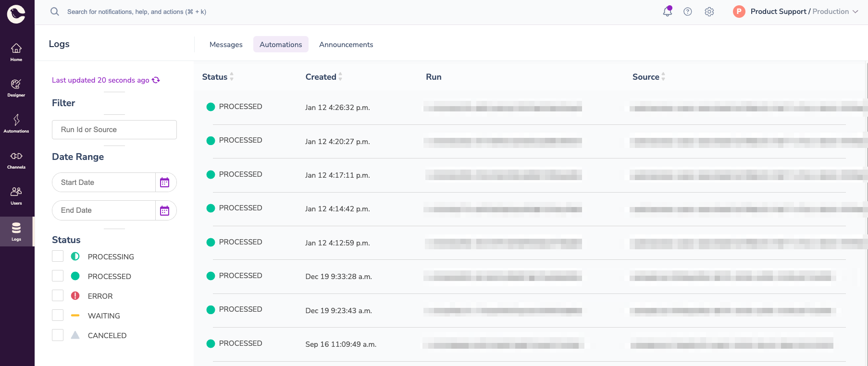
Task: Check the PROCESSED status filter
Action: tap(58, 276)
